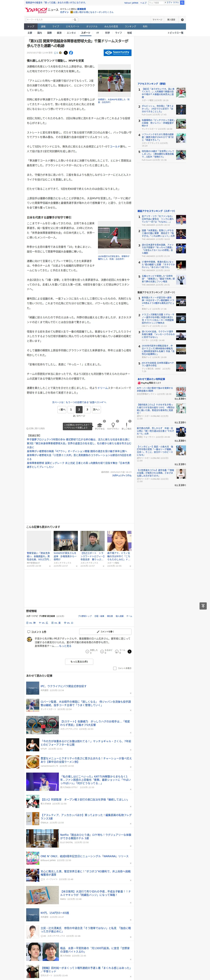This screenshot has height=980, width=210.
Task: Open the マイページ link
Action: pyautogui.click(x=157, y=20)
